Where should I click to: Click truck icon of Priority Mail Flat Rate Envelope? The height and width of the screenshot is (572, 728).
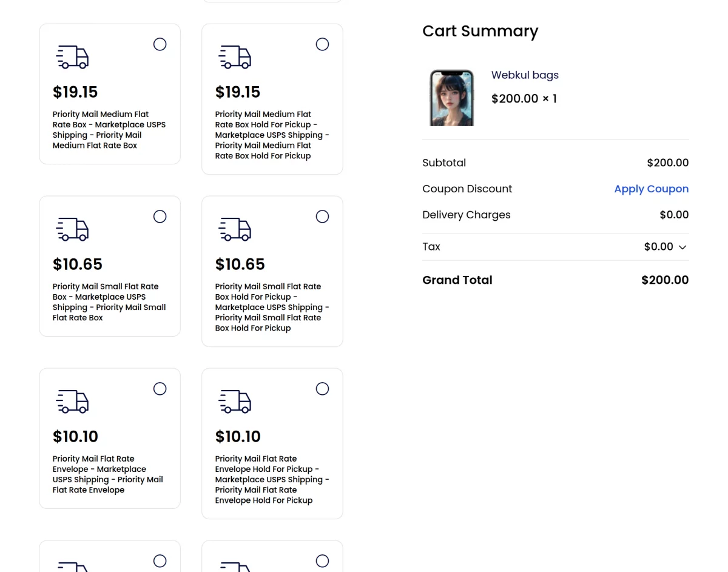pyautogui.click(x=72, y=402)
